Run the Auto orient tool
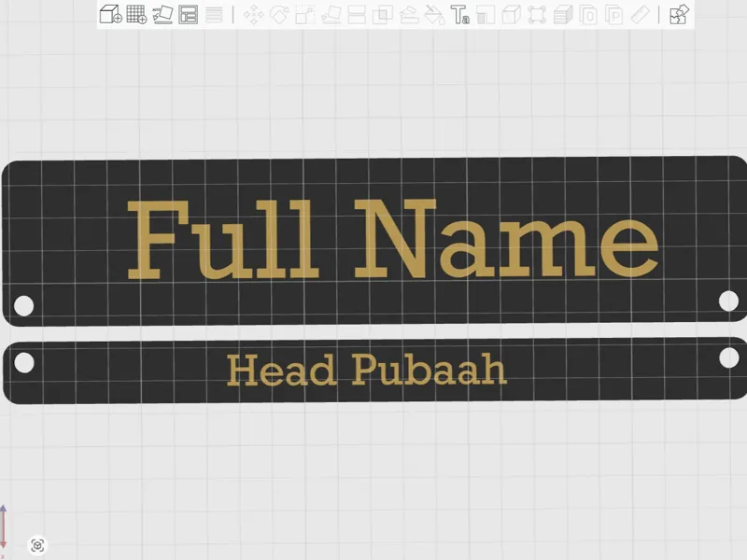This screenshot has height=560, width=747. tap(162, 14)
